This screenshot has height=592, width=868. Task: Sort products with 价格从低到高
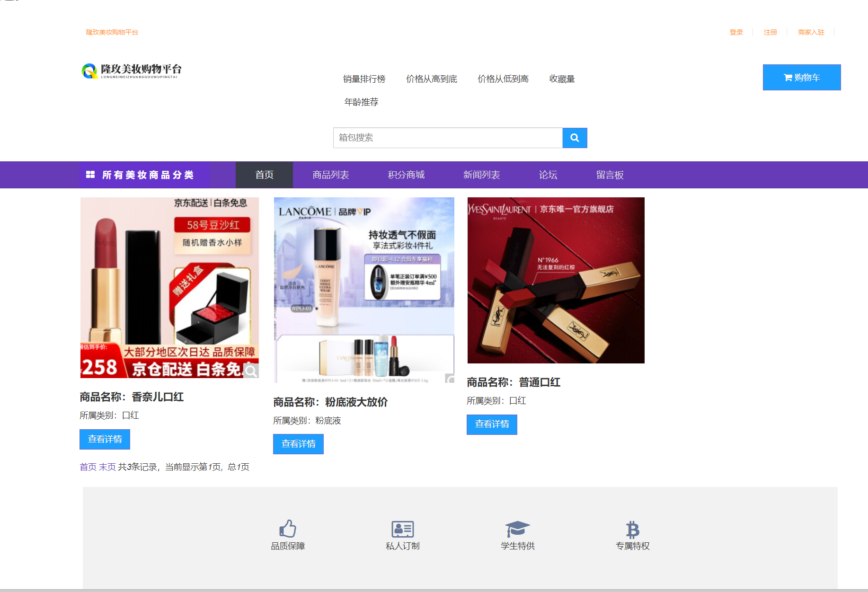(x=503, y=79)
